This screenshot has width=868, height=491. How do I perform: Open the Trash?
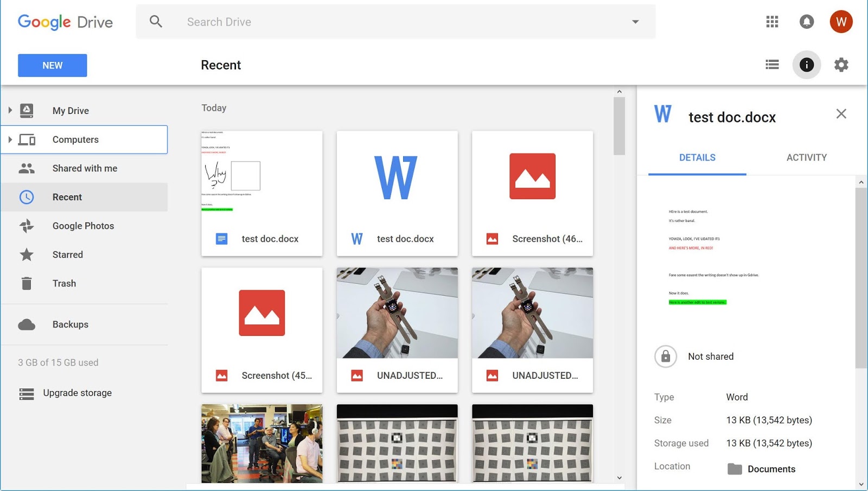(x=64, y=283)
